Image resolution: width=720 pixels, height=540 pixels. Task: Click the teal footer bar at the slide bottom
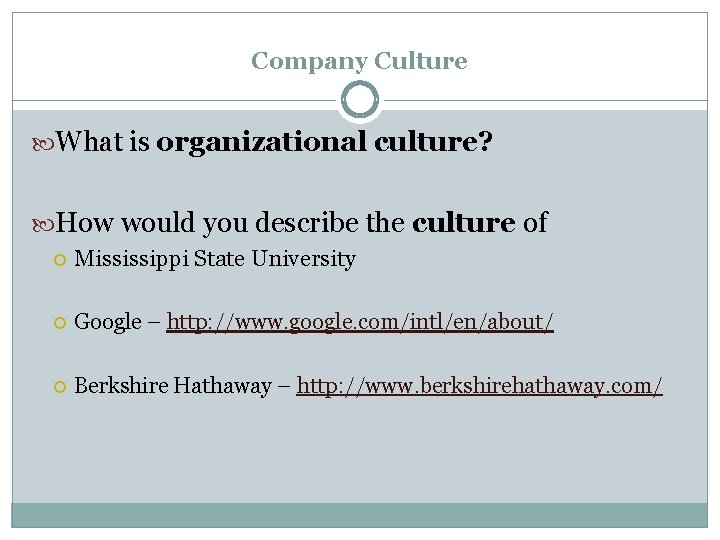point(360,515)
